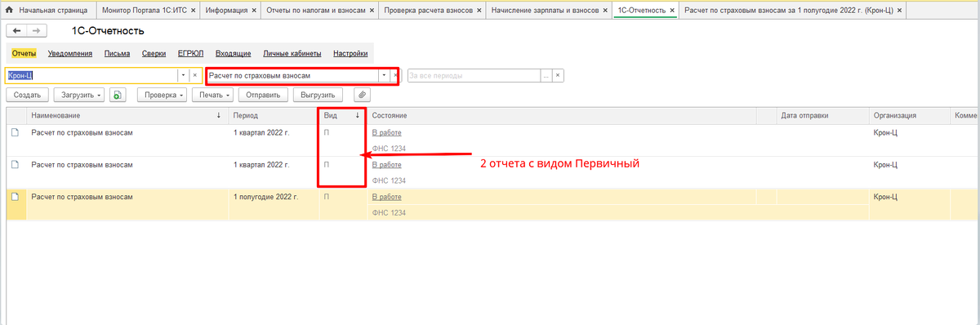Switch to the Начальная страница tab

pyautogui.click(x=48, y=11)
